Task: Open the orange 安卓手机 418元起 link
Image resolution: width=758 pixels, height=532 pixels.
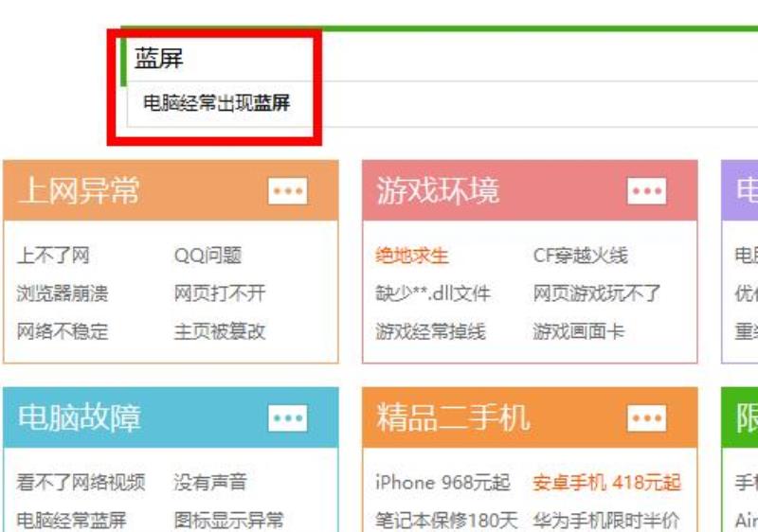Action: 607,482
